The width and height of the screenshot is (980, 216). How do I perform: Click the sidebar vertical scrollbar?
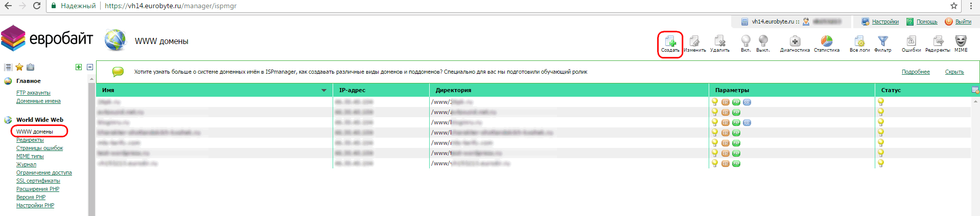(92, 148)
